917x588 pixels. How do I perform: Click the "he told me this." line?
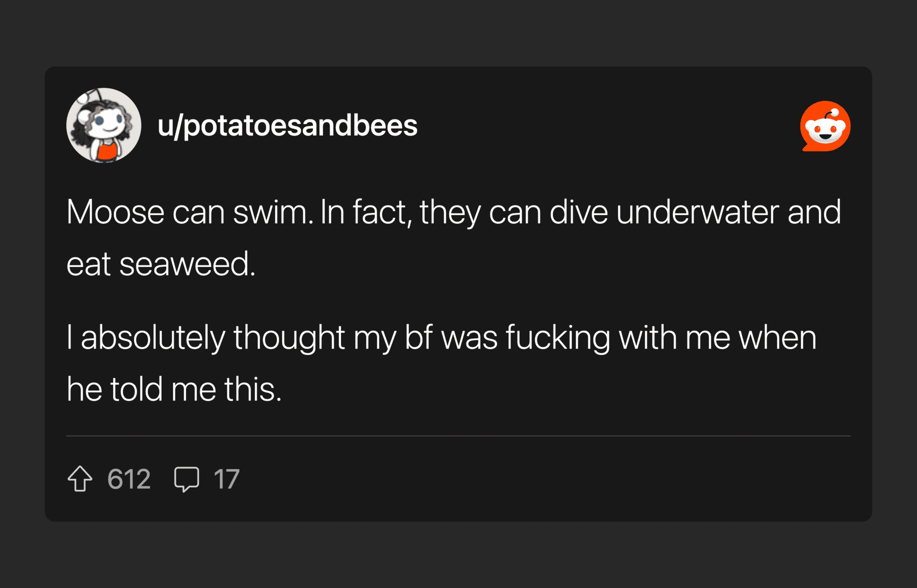pyautogui.click(x=174, y=390)
